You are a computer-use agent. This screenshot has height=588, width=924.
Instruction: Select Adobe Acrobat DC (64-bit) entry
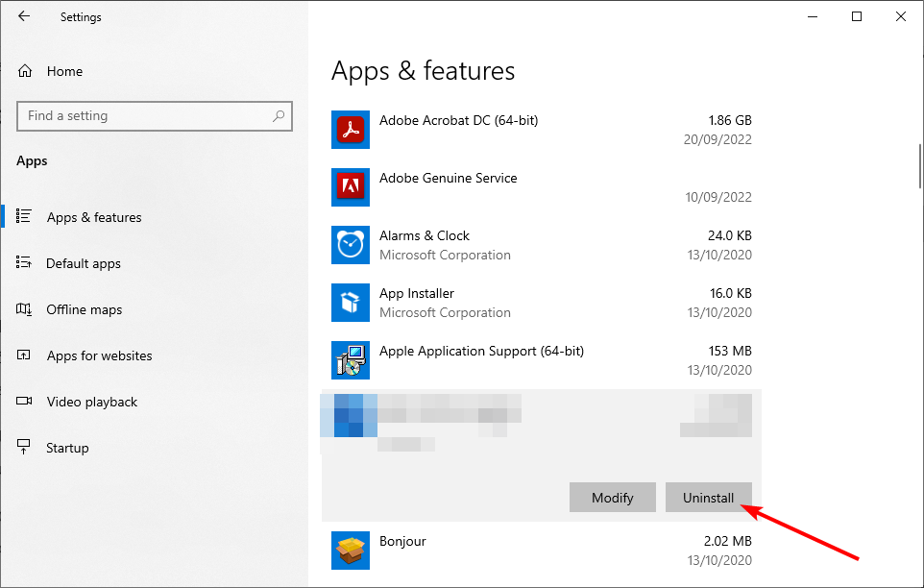click(458, 120)
